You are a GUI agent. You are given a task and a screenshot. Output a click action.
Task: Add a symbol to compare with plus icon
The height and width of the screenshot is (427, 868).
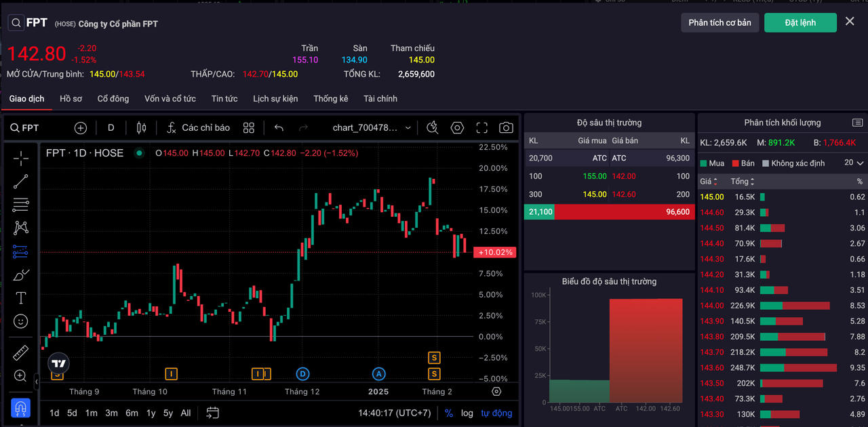click(81, 128)
